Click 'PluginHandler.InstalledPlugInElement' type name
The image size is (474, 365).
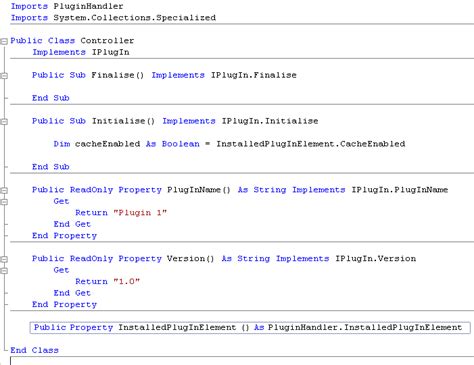click(365, 327)
